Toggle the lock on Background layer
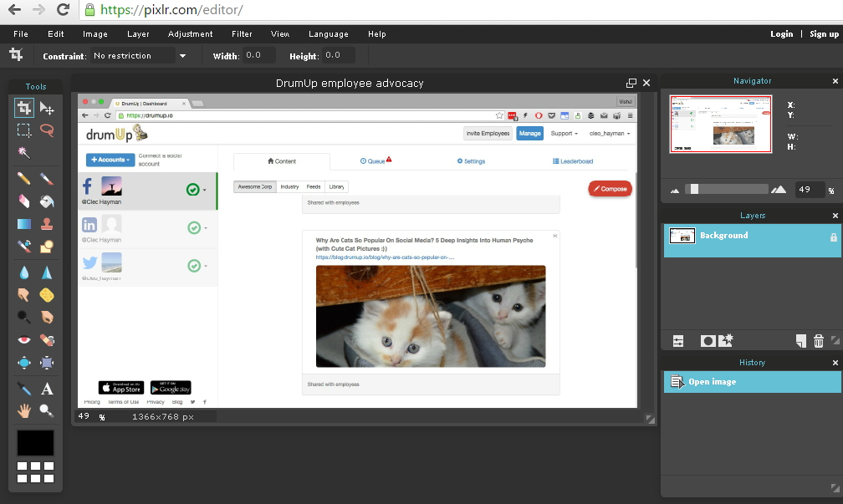Viewport: 843px width, 504px height. tap(833, 237)
